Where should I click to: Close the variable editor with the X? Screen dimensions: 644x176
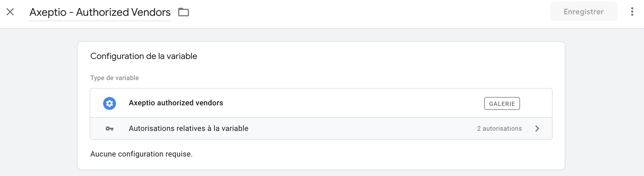click(x=10, y=12)
